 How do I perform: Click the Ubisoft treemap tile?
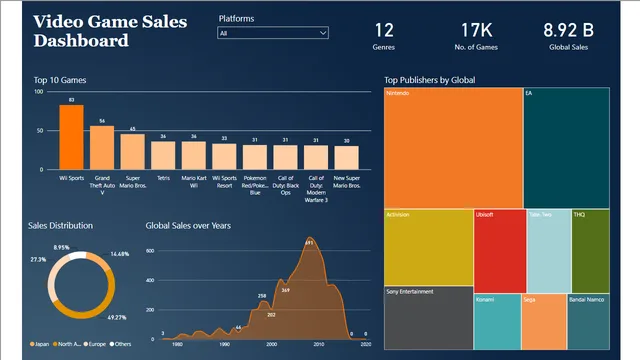(500, 251)
